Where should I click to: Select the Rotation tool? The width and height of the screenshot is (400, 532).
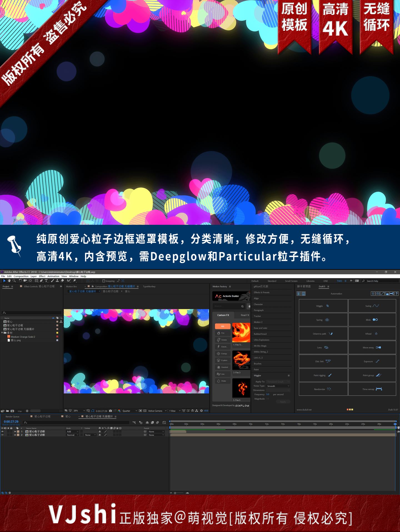coord(20,281)
